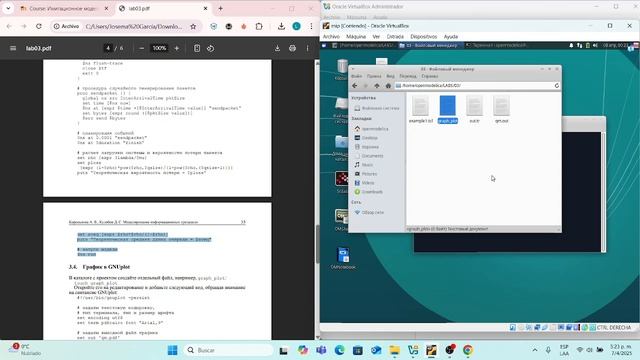The width and height of the screenshot is (640, 360).
Task: Open Windows Start menu
Action: [172, 350]
